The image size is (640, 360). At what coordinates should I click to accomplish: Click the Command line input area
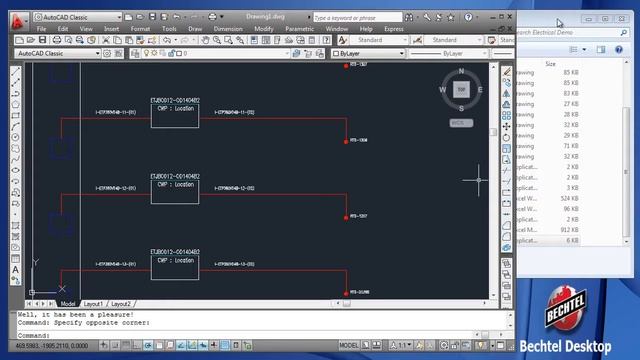point(245,335)
